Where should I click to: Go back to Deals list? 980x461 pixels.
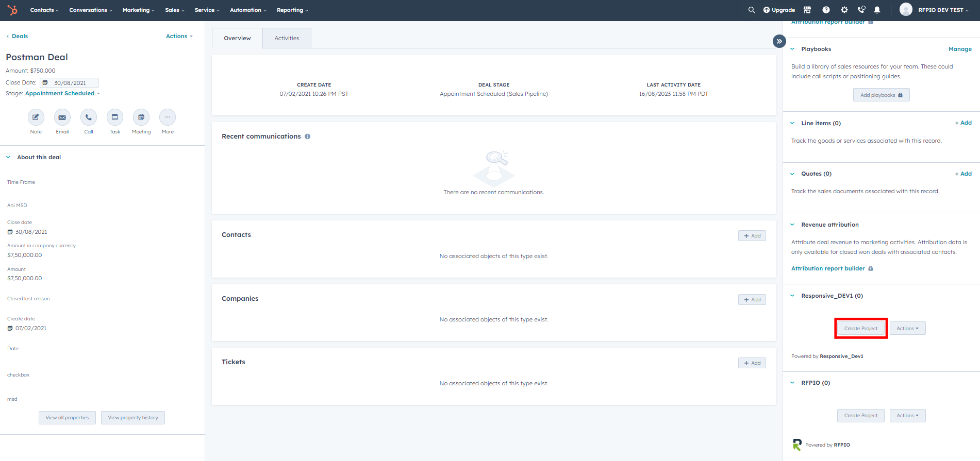[x=17, y=36]
